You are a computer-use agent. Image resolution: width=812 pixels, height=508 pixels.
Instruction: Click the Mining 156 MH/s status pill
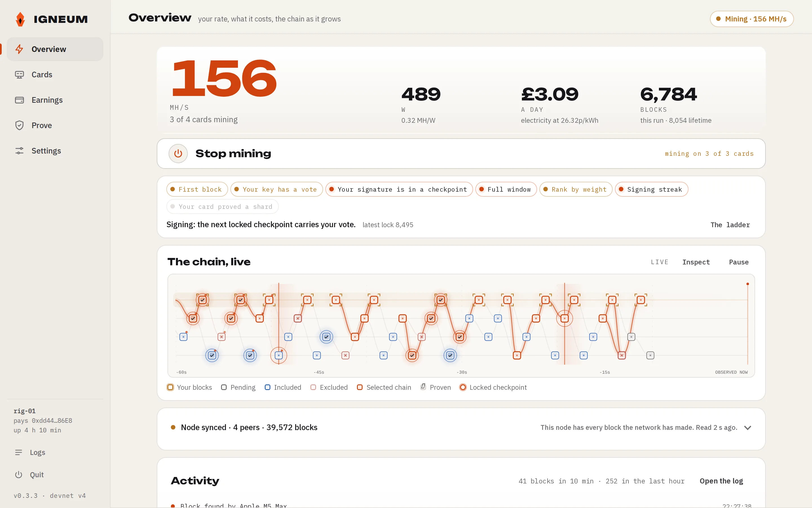[x=752, y=19]
